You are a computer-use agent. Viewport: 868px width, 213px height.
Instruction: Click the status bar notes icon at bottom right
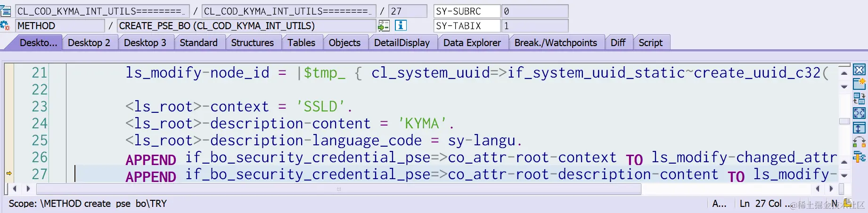(848, 203)
